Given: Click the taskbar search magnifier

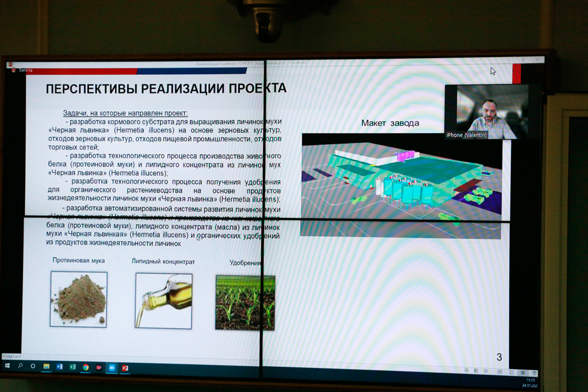Looking at the screenshot, I should point(20,366).
